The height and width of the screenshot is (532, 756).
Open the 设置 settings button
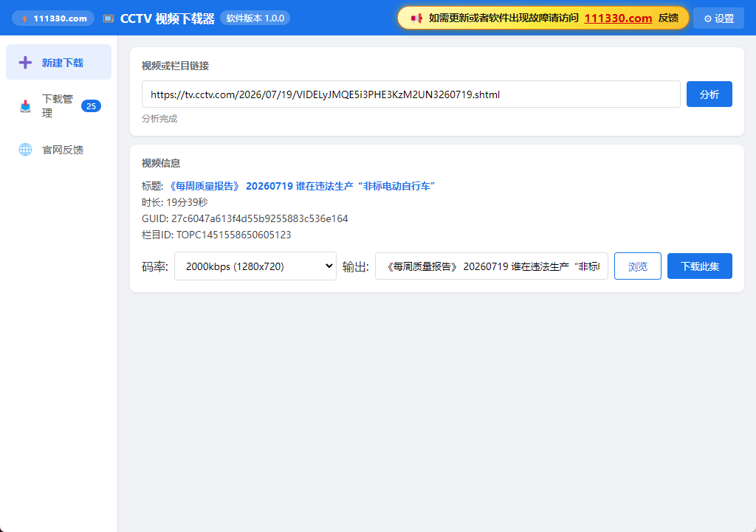[x=718, y=18]
